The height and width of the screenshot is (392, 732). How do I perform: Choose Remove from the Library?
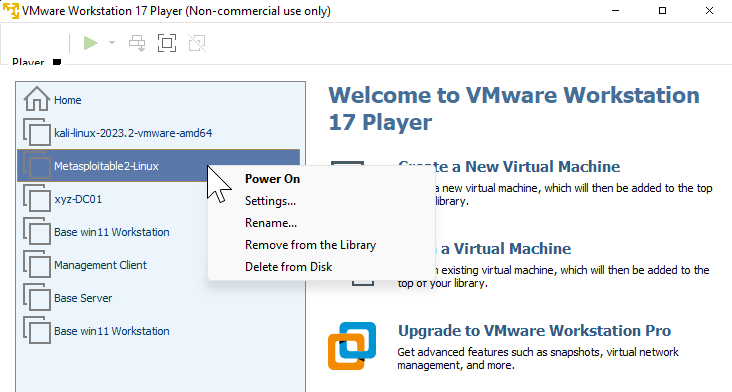[322, 245]
